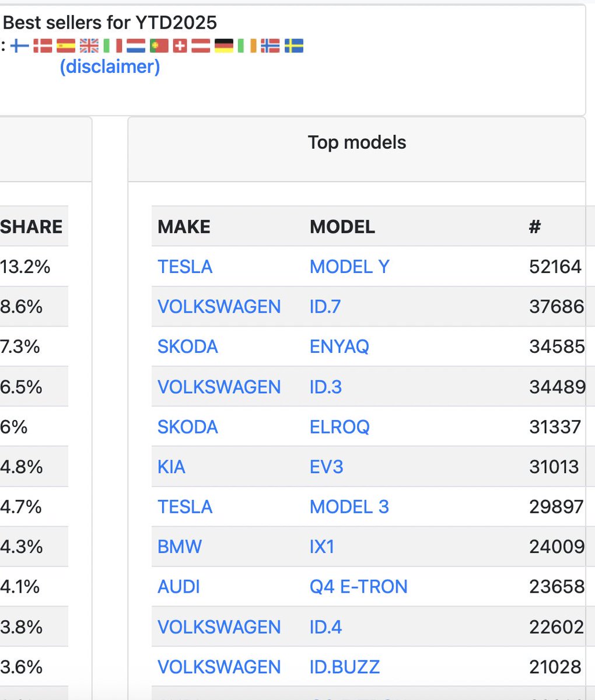Choose the Netherlands flag icon

click(136, 45)
